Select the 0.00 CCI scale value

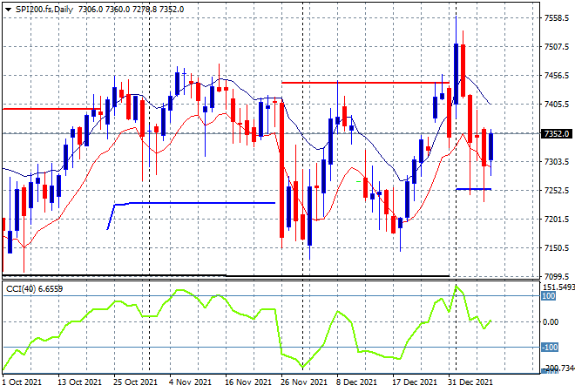tap(551, 322)
